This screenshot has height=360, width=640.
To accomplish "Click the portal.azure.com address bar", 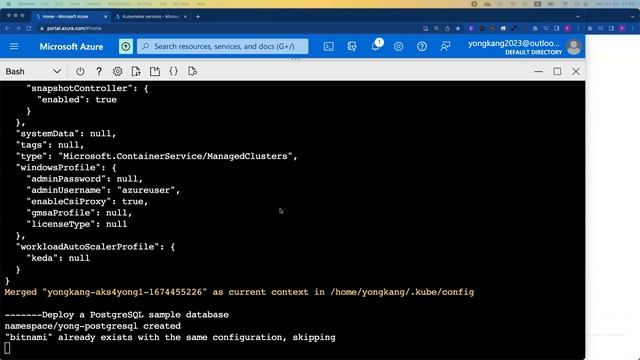I will coord(229,28).
